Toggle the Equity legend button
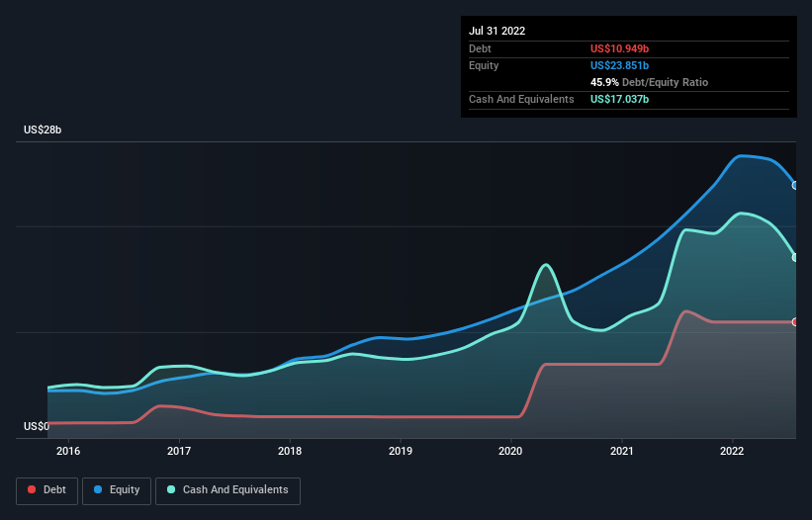The width and height of the screenshot is (812, 520). pyautogui.click(x=117, y=490)
